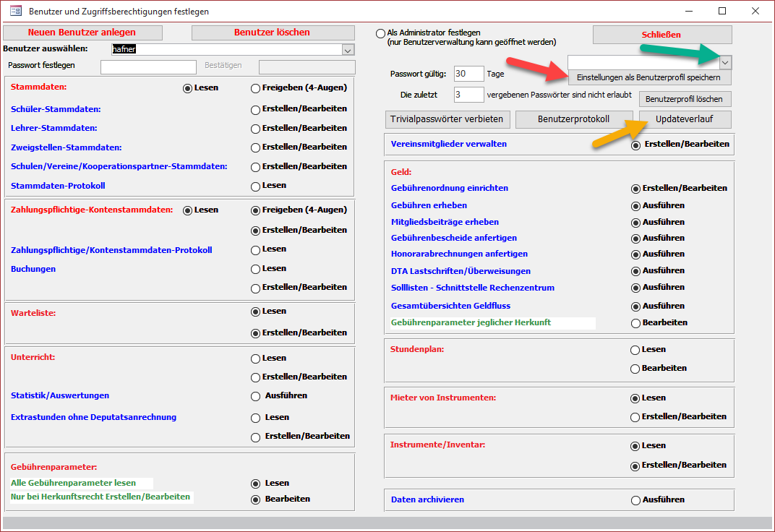Screen dimensions: 775x532
Task: Select 'Als Administrator festlegen' radio button
Action: [x=381, y=33]
